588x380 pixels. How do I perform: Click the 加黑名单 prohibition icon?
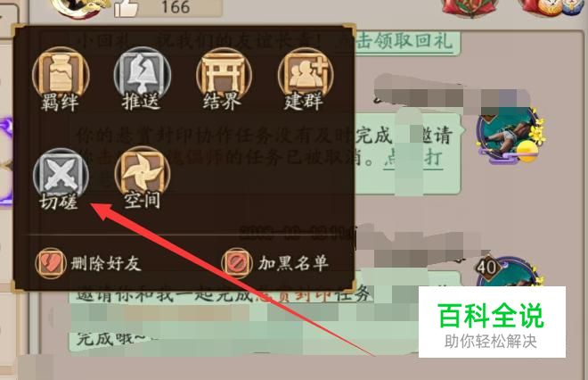(236, 263)
